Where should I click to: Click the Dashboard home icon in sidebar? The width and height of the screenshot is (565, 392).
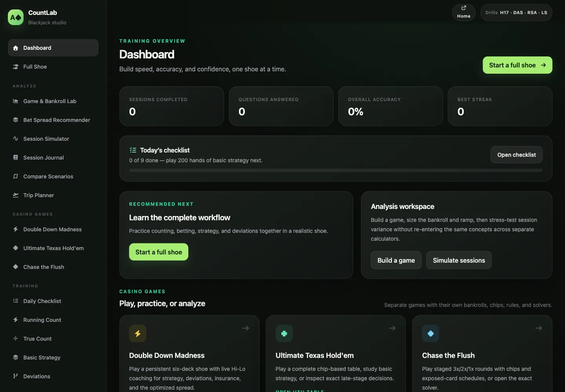pyautogui.click(x=16, y=48)
